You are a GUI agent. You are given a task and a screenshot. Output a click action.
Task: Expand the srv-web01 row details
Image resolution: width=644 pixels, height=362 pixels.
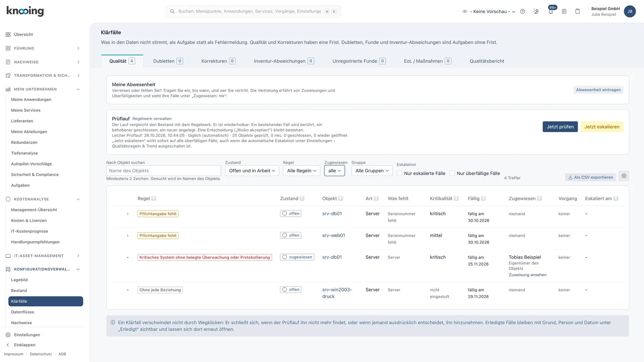tap(128, 236)
